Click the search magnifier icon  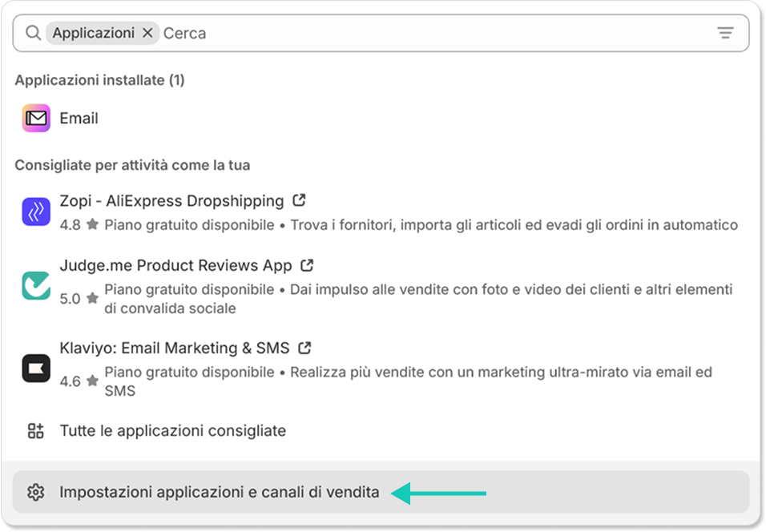[x=33, y=33]
